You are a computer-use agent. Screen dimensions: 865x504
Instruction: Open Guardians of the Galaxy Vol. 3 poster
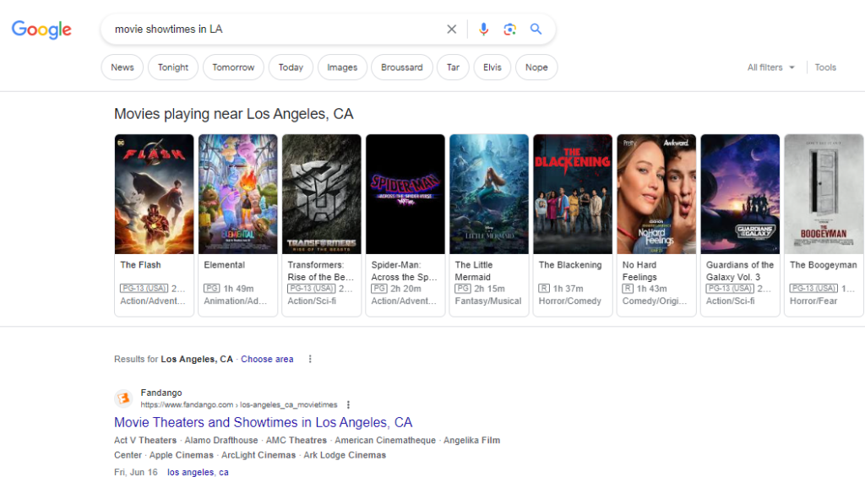[740, 194]
